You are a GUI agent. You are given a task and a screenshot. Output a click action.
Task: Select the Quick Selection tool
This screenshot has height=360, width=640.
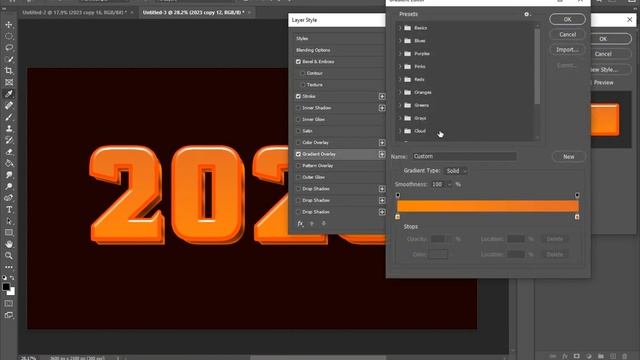click(x=9, y=59)
